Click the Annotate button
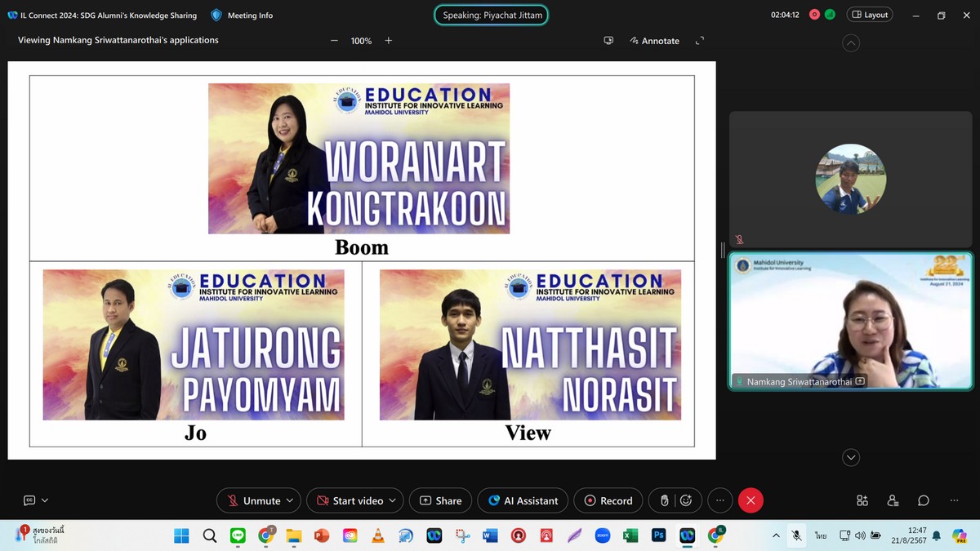The width and height of the screenshot is (980, 551). click(x=654, y=41)
